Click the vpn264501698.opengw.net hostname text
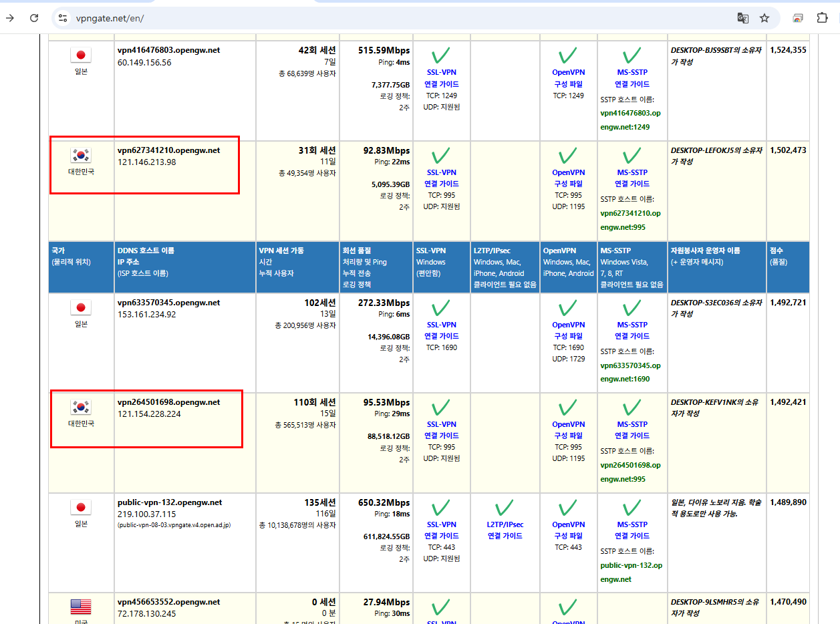840x624 pixels. pyautogui.click(x=168, y=402)
